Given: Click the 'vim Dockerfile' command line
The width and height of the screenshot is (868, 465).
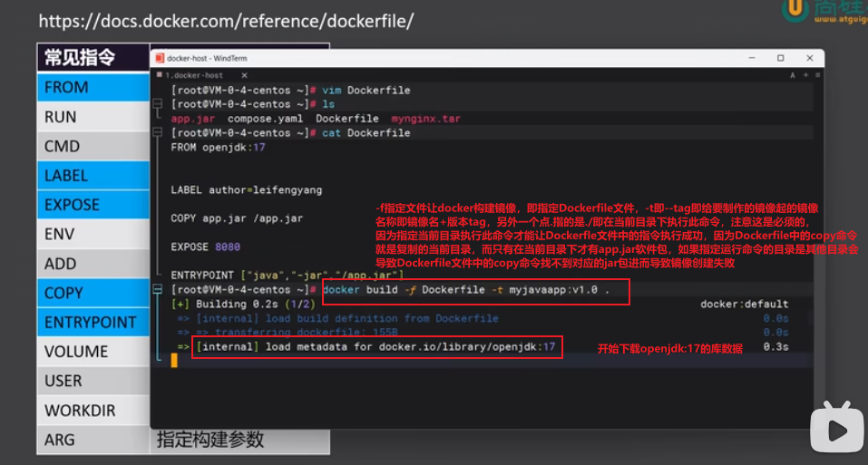Looking at the screenshot, I should click(290, 90).
